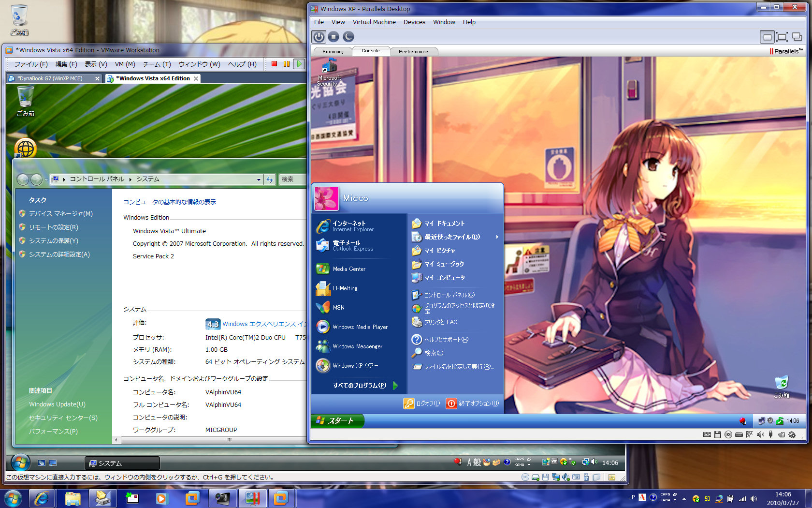The height and width of the screenshot is (508, 812).
Task: Open Parallels File menu
Action: pos(319,22)
